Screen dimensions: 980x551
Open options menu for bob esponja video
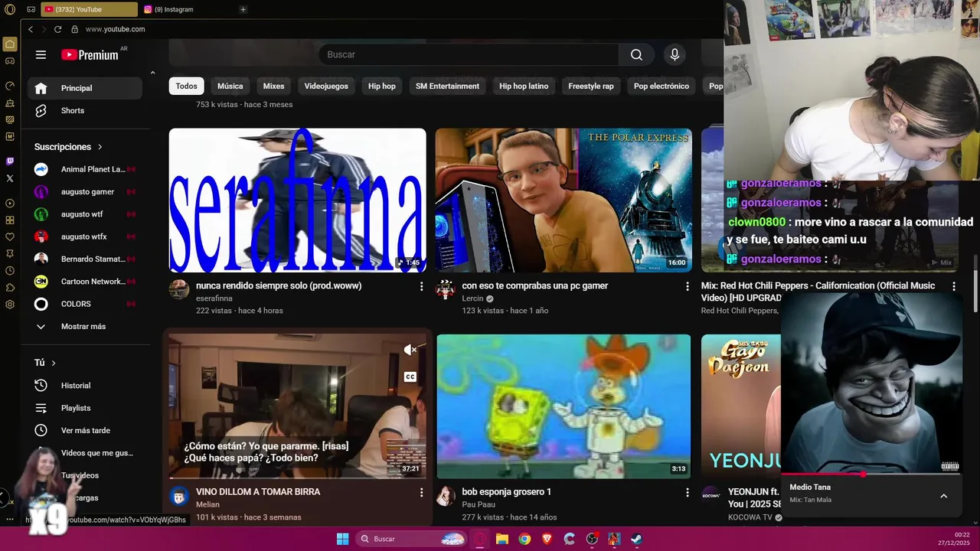tap(687, 493)
